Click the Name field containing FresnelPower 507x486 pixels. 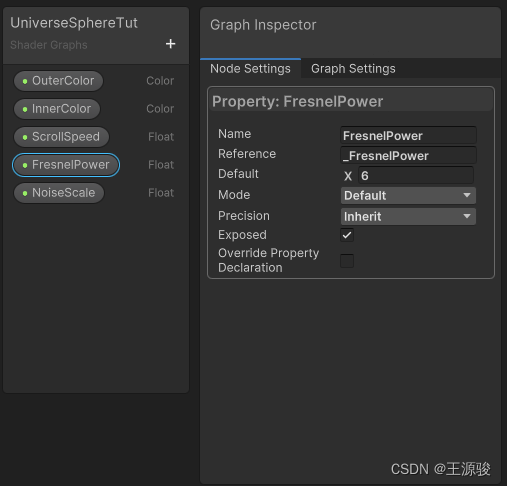point(408,136)
